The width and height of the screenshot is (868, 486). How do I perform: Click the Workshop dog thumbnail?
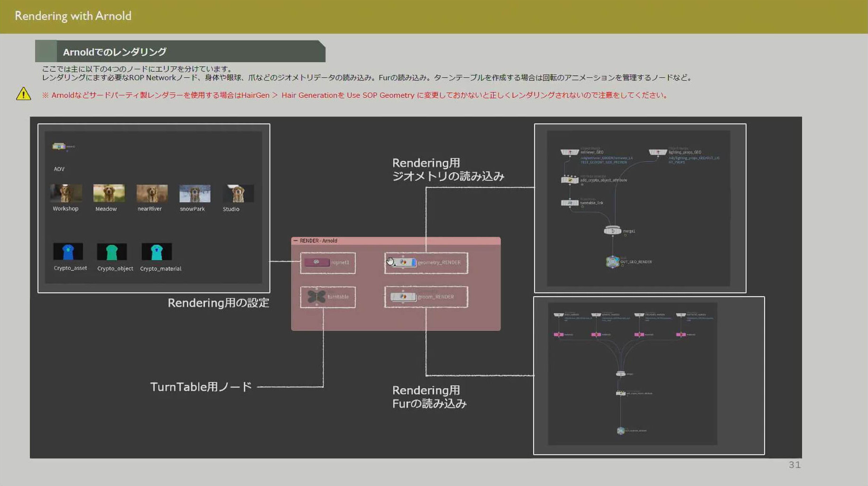pos(66,193)
